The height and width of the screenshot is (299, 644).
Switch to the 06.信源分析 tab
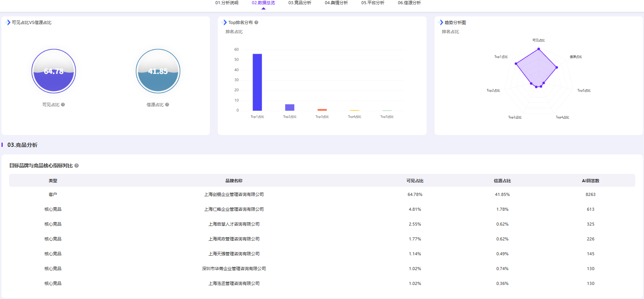coord(409,3)
